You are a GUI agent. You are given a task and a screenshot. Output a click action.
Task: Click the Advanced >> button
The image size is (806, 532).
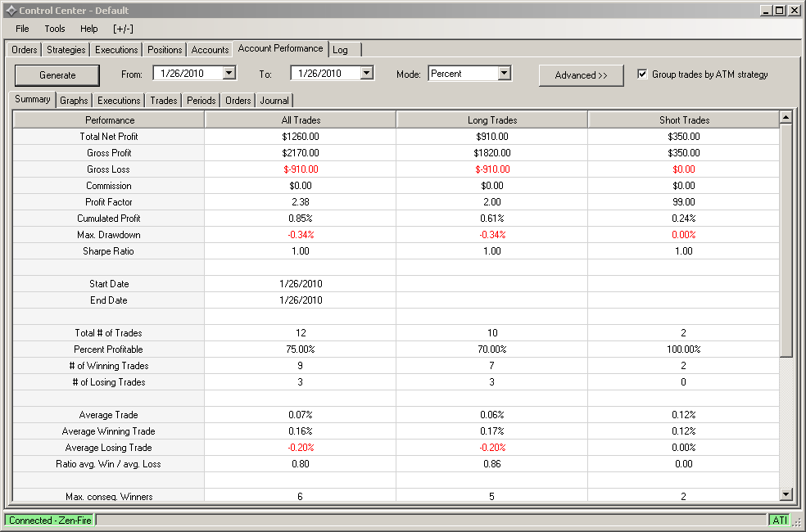point(582,75)
